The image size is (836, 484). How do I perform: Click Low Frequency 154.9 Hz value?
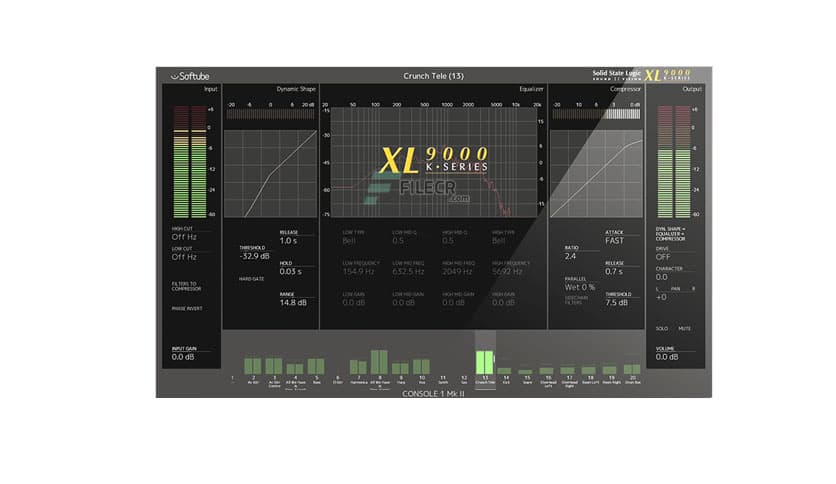pyautogui.click(x=358, y=272)
